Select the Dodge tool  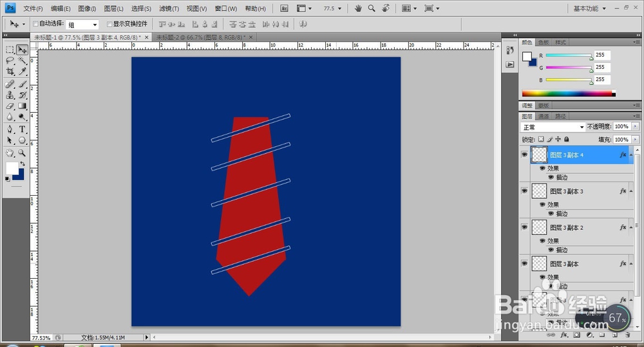(x=22, y=117)
